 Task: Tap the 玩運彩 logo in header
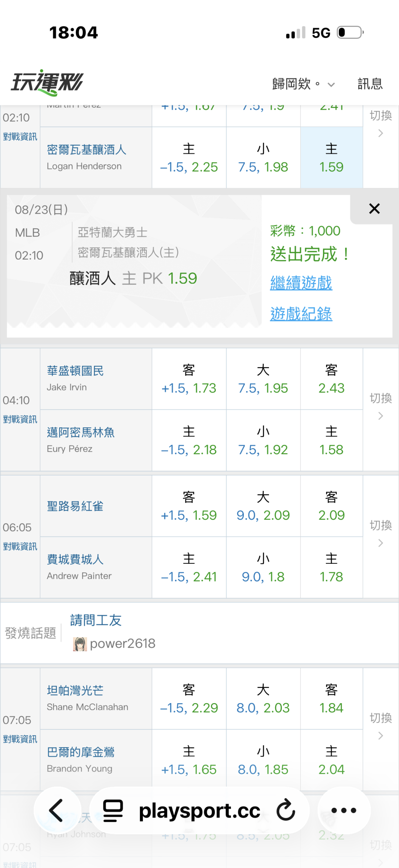pos(47,82)
